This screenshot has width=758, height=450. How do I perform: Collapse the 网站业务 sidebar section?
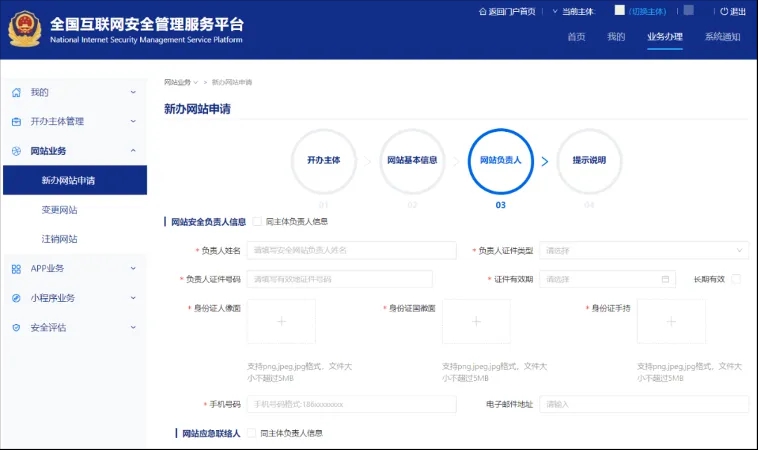(133, 151)
